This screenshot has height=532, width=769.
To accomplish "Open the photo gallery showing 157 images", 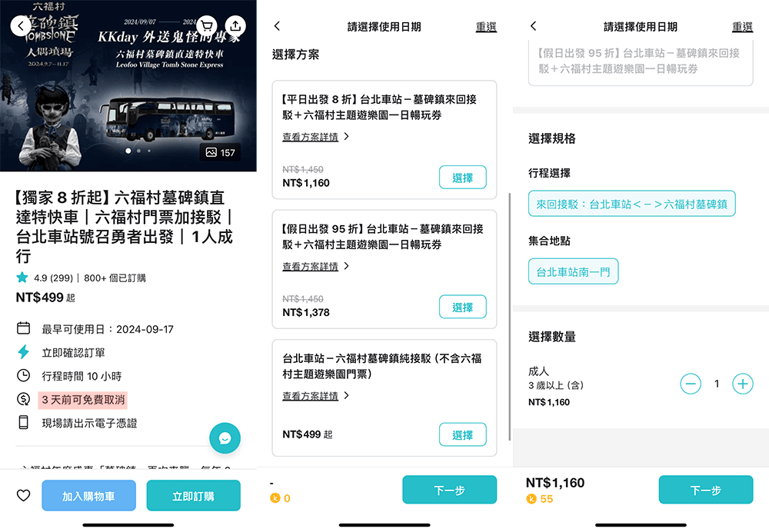I will (220, 152).
